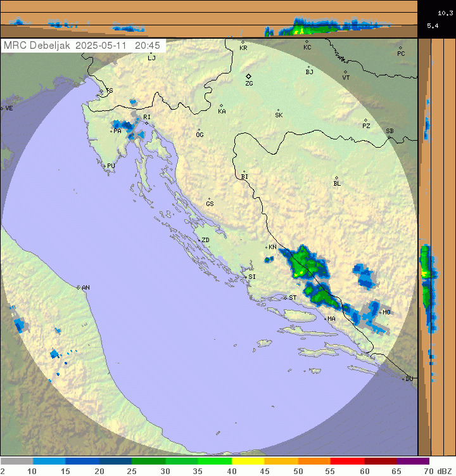Pick the green 30–35 dBZ swatch
456x476 pixels.
point(181,461)
